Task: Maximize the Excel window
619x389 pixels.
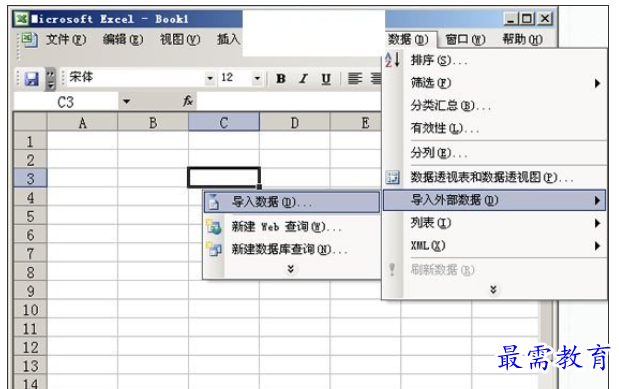Action: pyautogui.click(x=527, y=18)
